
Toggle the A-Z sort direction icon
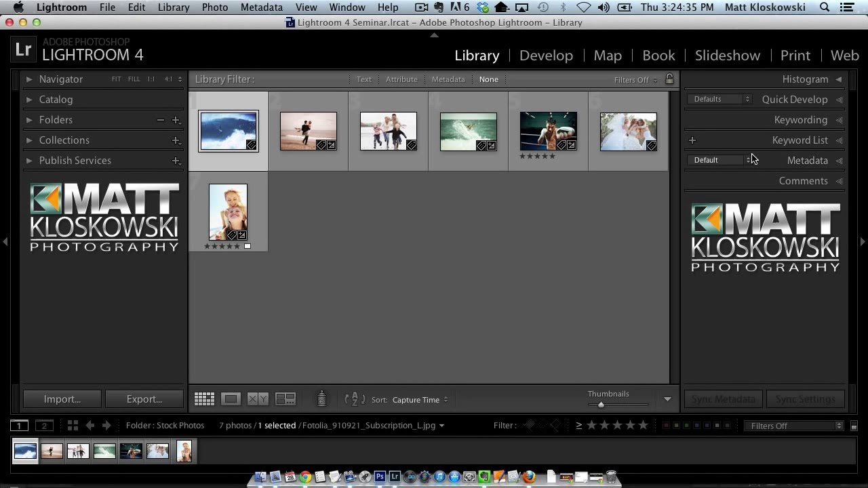355,399
